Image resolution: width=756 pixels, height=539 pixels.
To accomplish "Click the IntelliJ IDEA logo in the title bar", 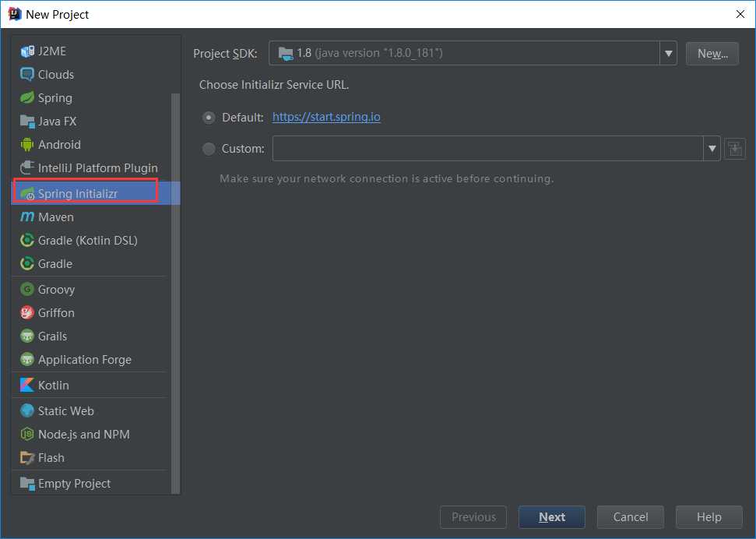I will (15, 14).
